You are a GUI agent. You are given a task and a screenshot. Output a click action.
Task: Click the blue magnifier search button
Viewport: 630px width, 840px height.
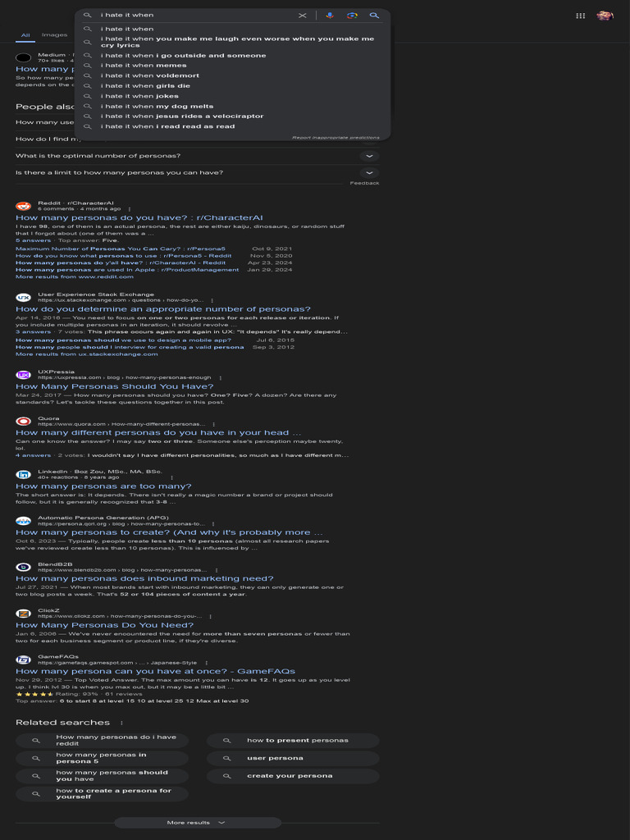374,16
